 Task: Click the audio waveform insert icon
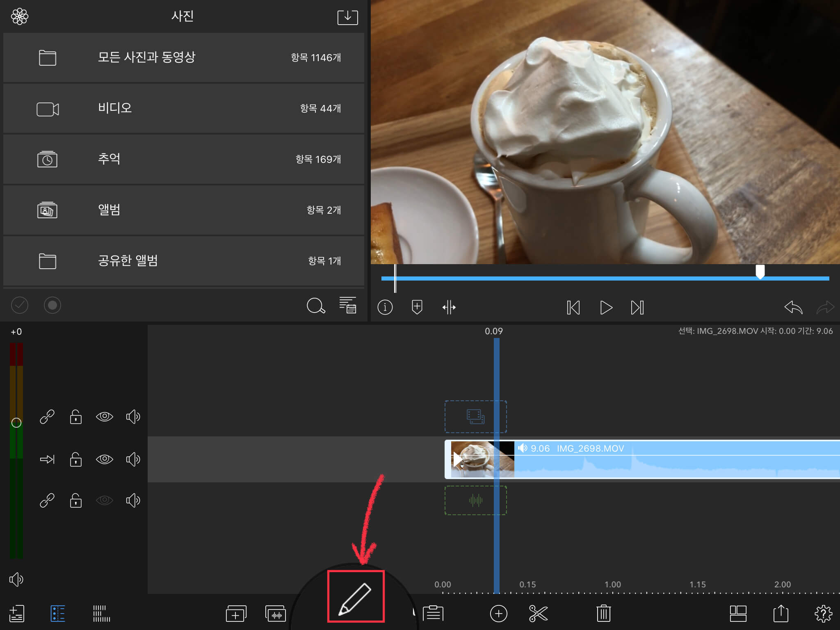[x=275, y=614]
